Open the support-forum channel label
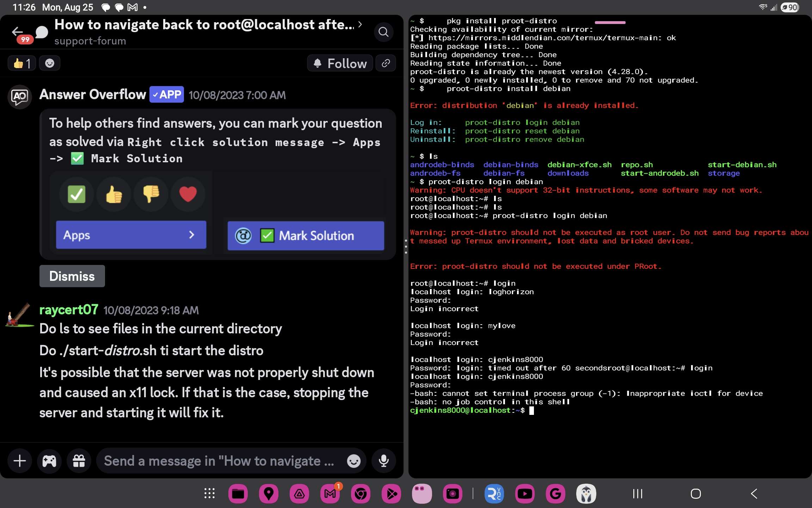The width and height of the screenshot is (812, 508). (x=90, y=41)
